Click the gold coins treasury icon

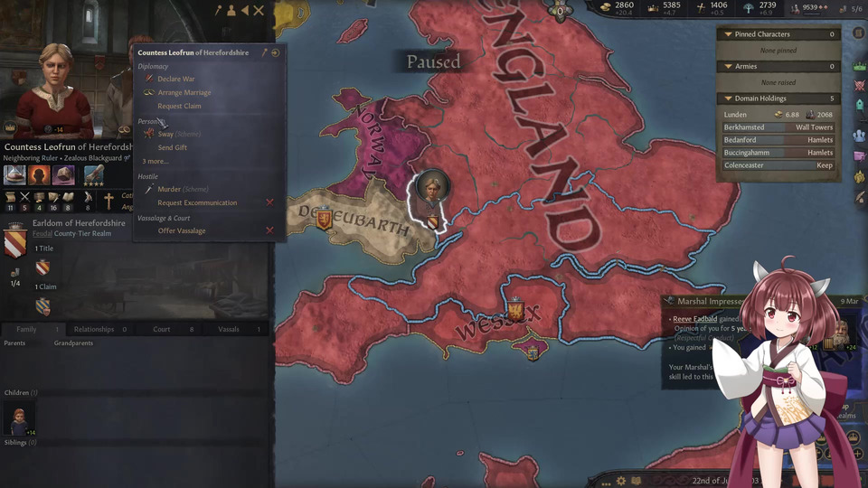[606, 7]
